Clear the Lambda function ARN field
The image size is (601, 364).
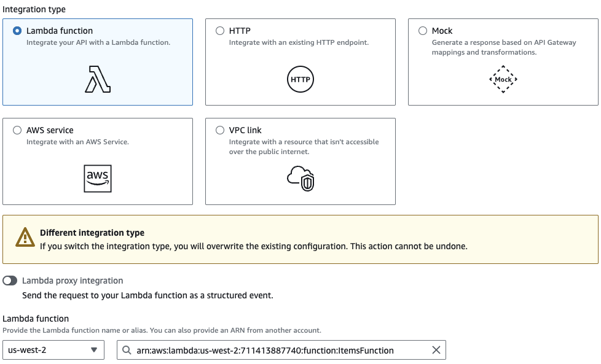436,350
